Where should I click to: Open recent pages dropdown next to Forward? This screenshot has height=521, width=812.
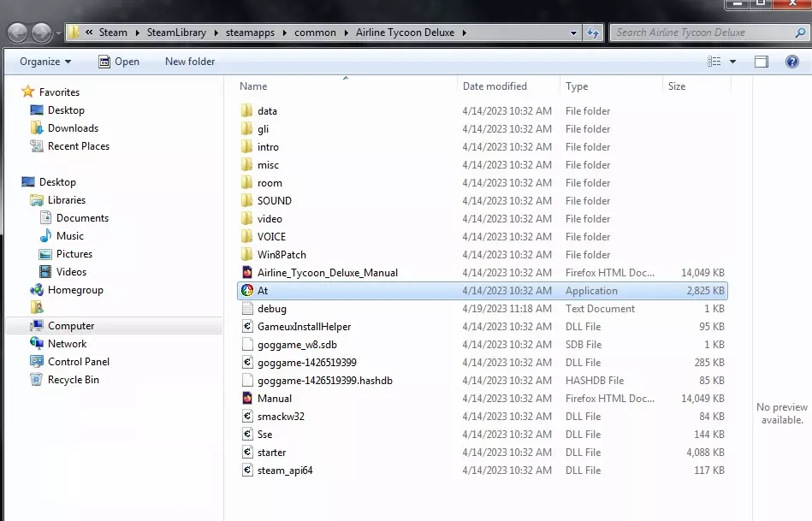58,33
